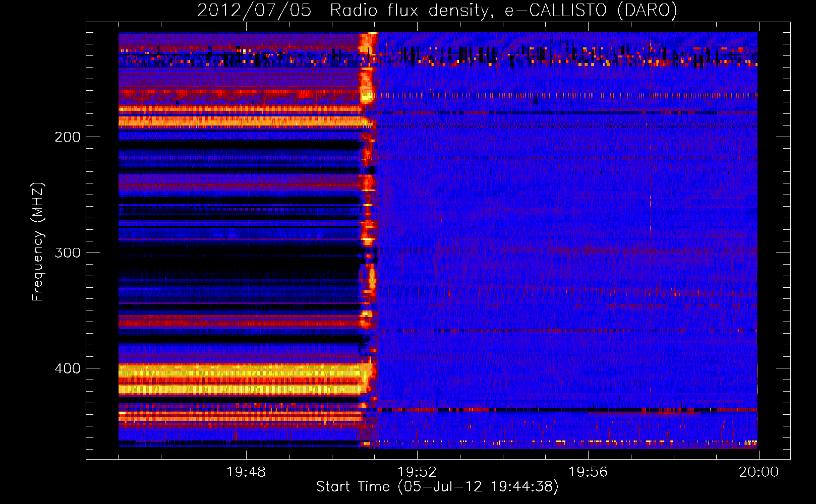This screenshot has height=504, width=816.
Task: Click the 19:56 time tick label
Action: coord(588,472)
